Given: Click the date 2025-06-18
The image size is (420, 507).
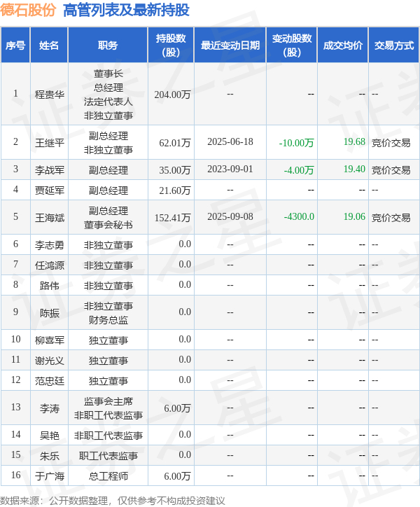Looking at the screenshot, I should (x=230, y=141).
